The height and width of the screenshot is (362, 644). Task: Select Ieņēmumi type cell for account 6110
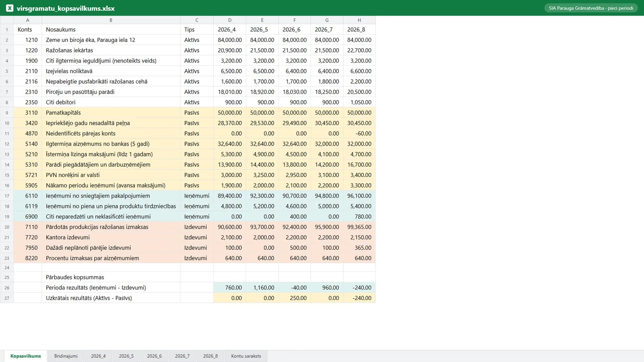coord(197,196)
